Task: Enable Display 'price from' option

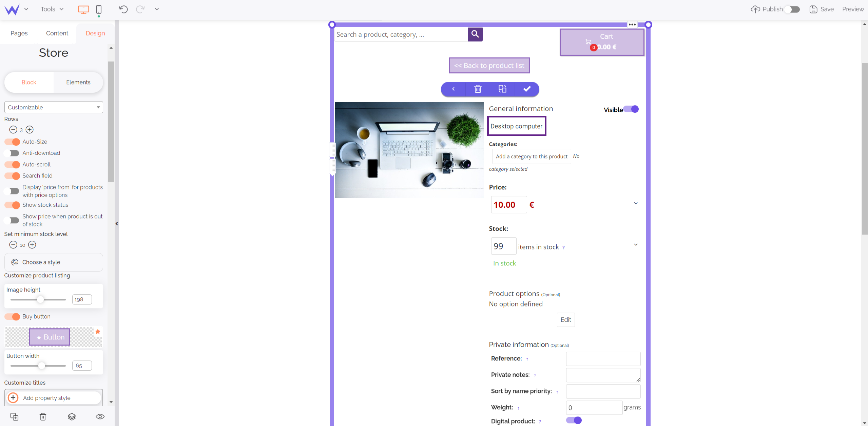Action: coord(12,191)
